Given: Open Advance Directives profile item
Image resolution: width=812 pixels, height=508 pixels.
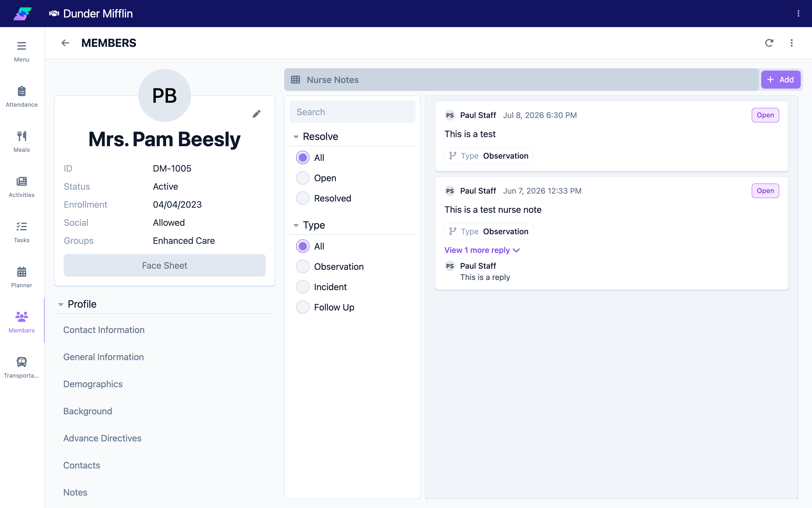Looking at the screenshot, I should (102, 438).
